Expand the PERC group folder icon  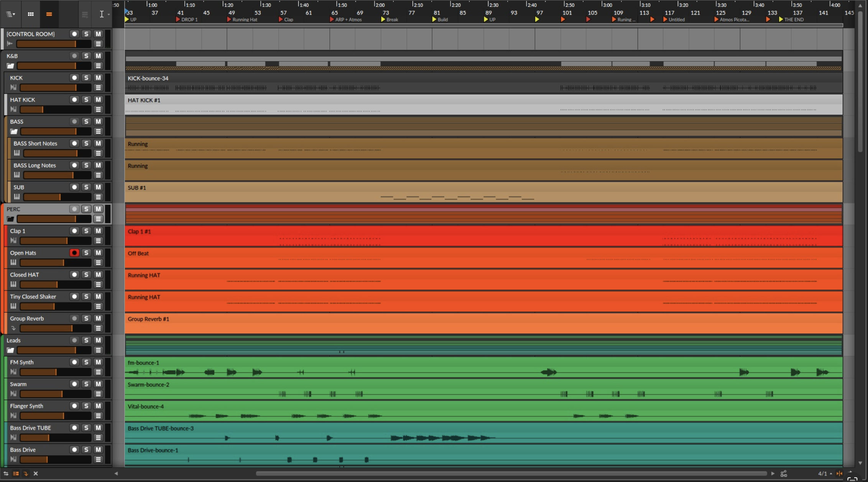[x=10, y=219]
